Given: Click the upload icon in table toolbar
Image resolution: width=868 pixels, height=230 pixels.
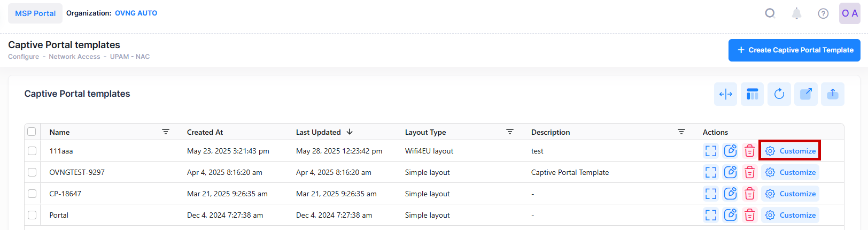Looking at the screenshot, I should click(x=832, y=94).
